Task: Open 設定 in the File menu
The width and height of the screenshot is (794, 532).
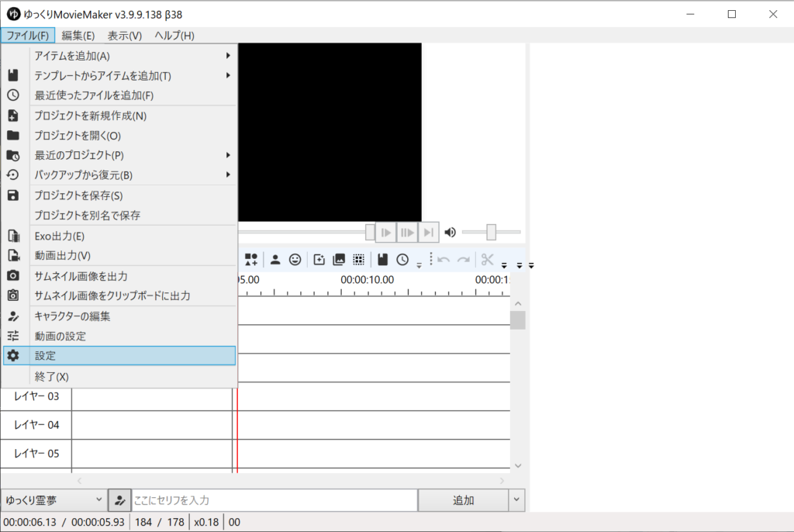Action: coord(119,356)
